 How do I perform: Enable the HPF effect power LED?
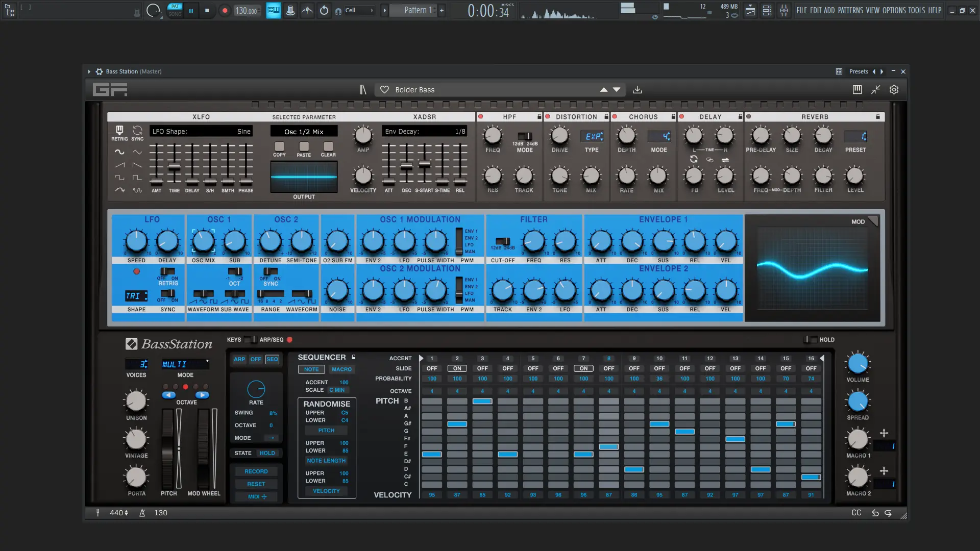[480, 117]
